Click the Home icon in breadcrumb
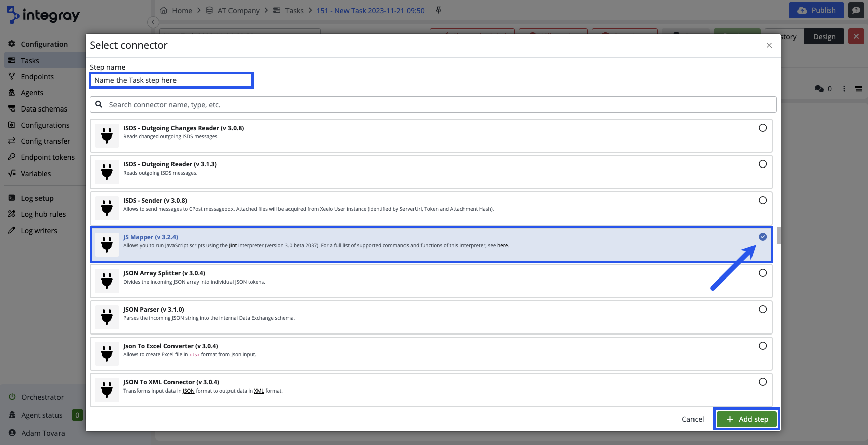 [164, 10]
